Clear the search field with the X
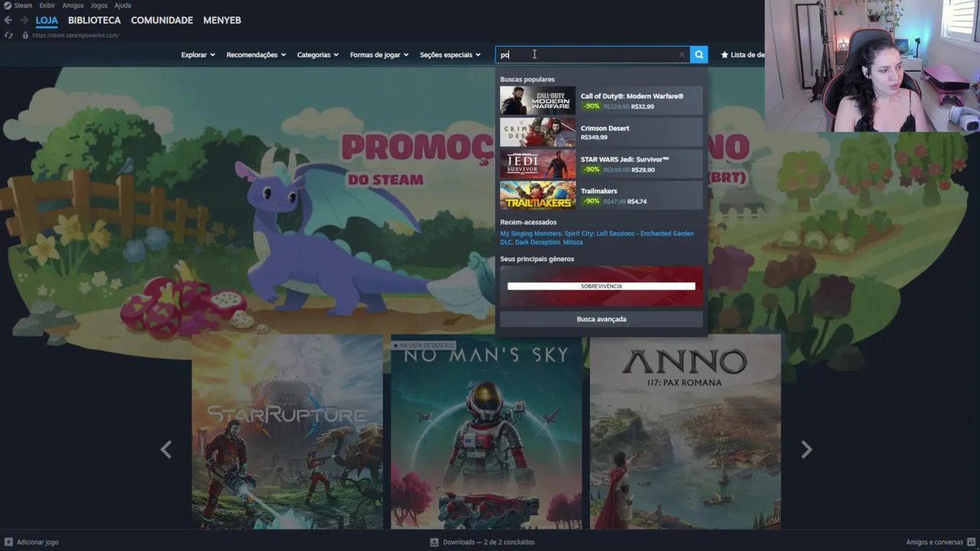Image resolution: width=980 pixels, height=551 pixels. coord(681,54)
